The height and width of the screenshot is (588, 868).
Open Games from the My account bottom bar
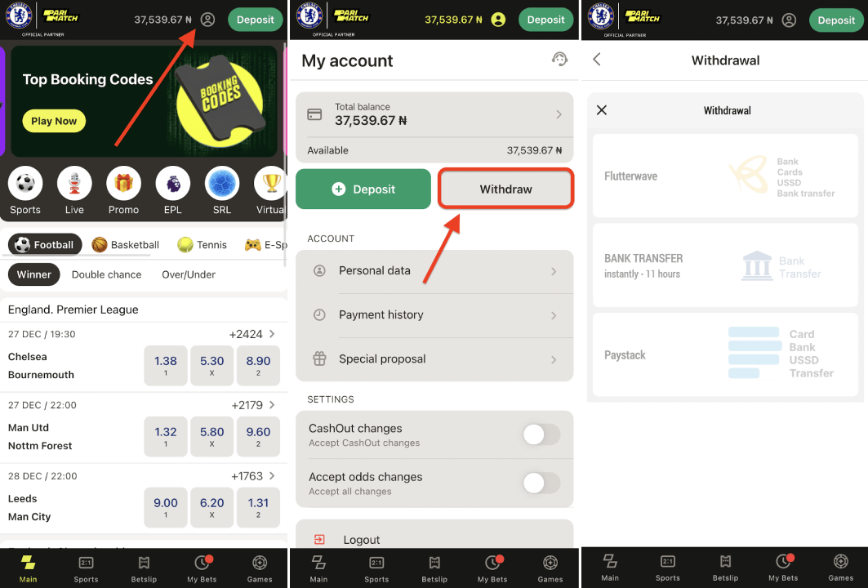(x=550, y=568)
